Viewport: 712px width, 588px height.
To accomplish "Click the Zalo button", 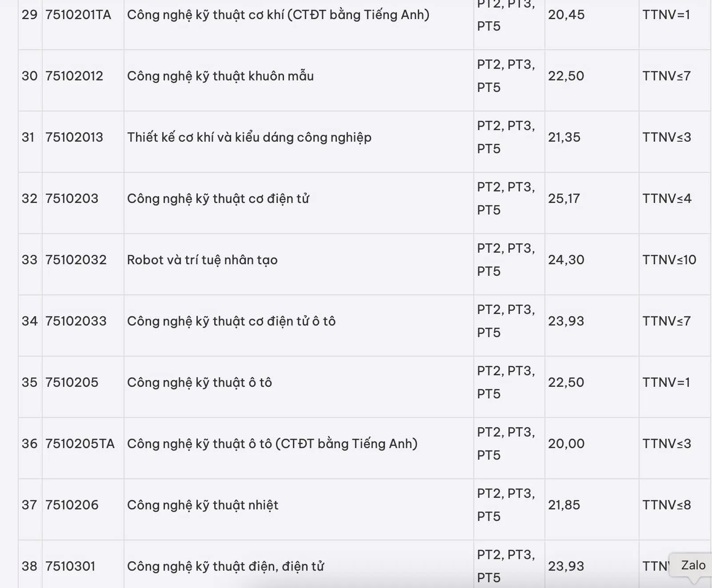I will click(692, 565).
